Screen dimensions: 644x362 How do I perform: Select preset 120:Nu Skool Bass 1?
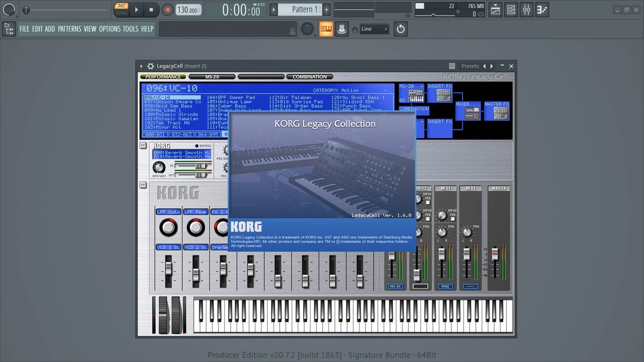click(358, 98)
